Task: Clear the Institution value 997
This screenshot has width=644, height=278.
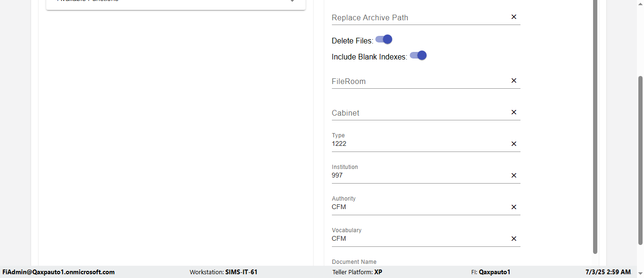Action: 514,176
